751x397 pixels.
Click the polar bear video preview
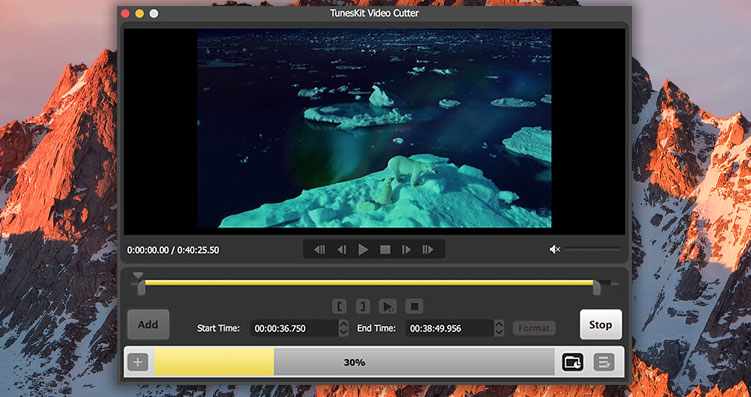tap(374, 128)
